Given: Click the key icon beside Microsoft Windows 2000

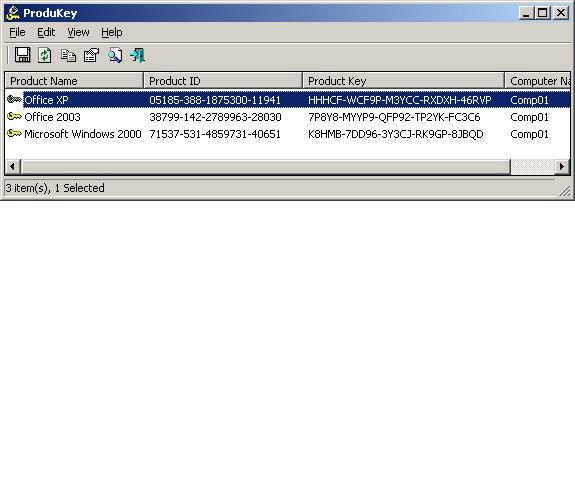Looking at the screenshot, I should (x=14, y=133).
